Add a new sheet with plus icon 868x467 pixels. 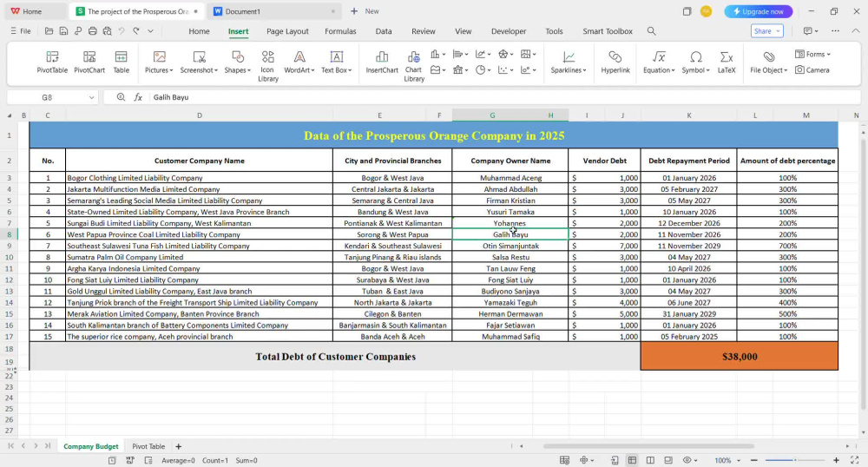tap(178, 446)
